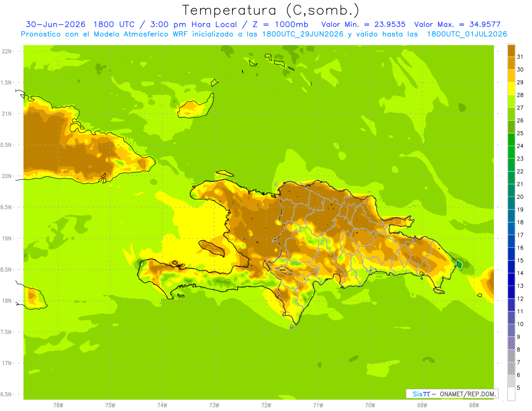Click the colorbar value label "19"
532x411 pixels.
pyautogui.click(x=520, y=209)
